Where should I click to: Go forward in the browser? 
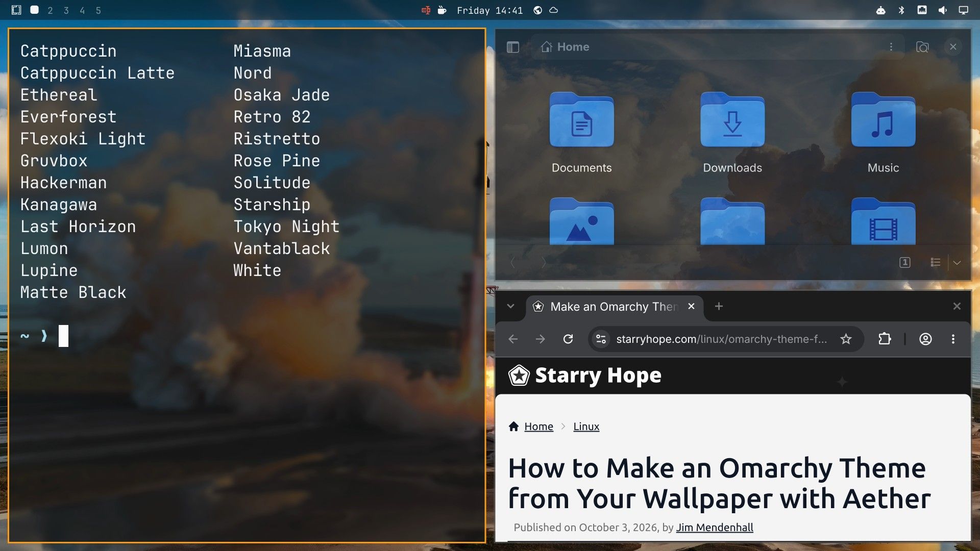pyautogui.click(x=541, y=339)
